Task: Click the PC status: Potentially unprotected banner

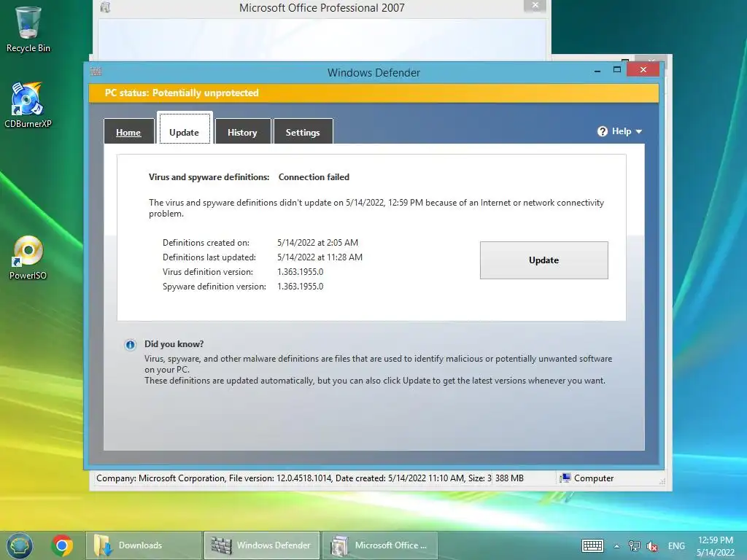Action: click(x=373, y=93)
